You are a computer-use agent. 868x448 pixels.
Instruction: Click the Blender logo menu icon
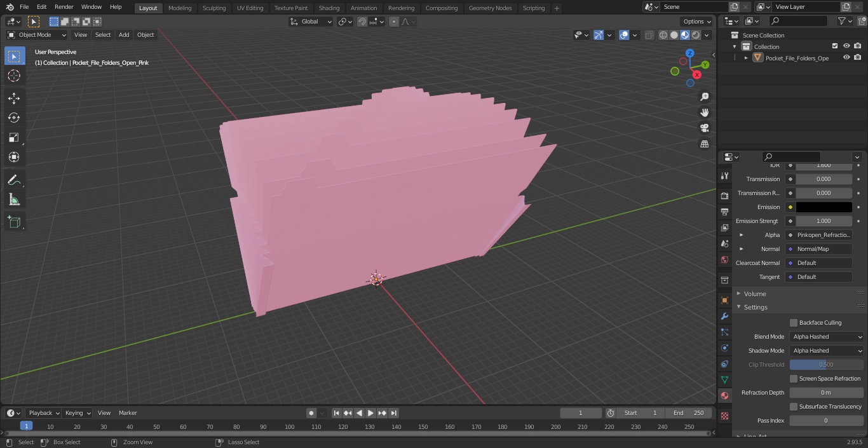10,7
